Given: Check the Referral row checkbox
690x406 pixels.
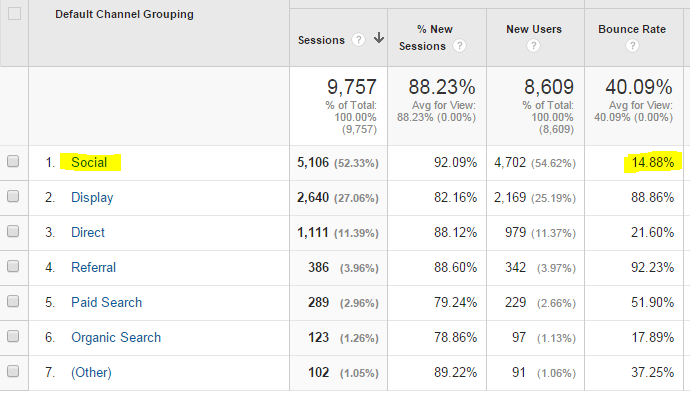Looking at the screenshot, I should [x=13, y=267].
